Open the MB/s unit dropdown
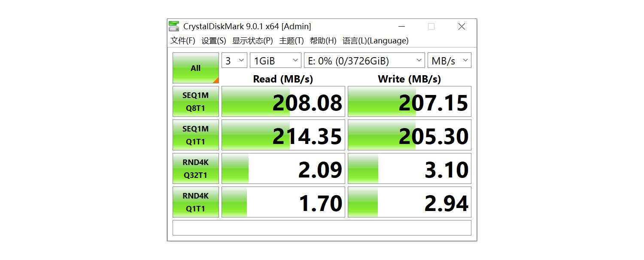644x260 pixels. click(450, 61)
